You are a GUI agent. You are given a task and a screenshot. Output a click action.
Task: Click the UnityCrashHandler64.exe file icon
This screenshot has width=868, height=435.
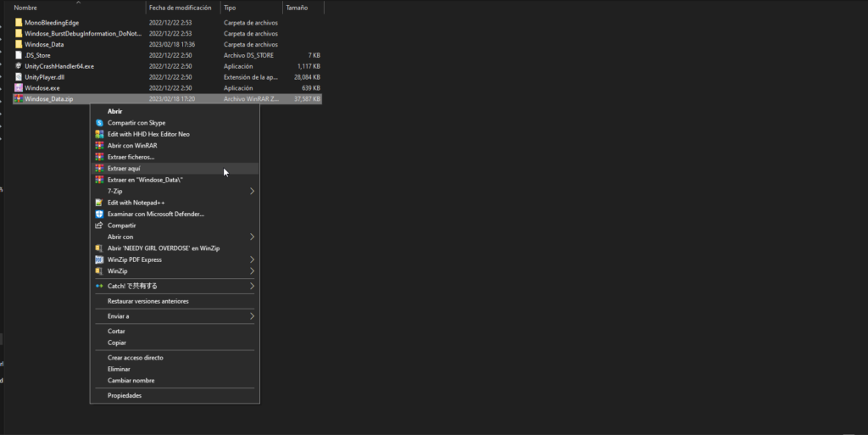[19, 66]
